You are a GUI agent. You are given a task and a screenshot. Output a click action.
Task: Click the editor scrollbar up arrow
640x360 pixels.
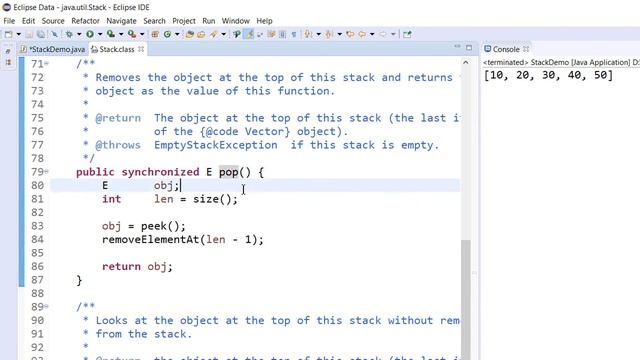(x=466, y=62)
